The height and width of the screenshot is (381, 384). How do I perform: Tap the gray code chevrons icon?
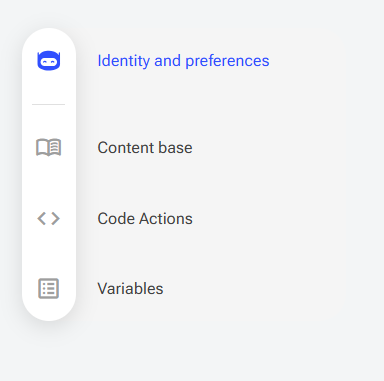tap(49, 219)
